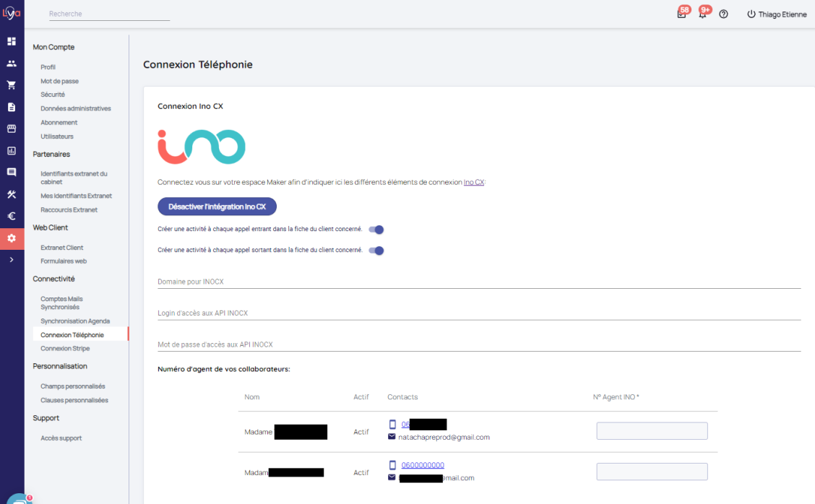Open the contacts people icon in sidebar
Image resolution: width=815 pixels, height=504 pixels.
pos(12,64)
